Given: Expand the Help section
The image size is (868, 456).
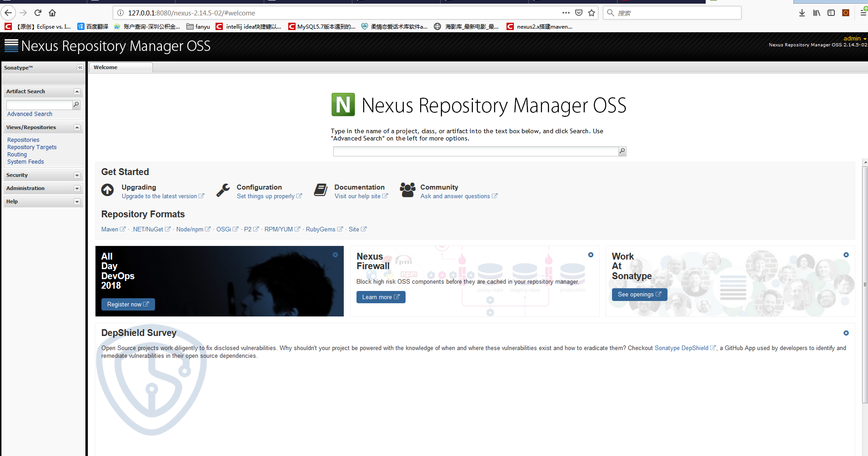Looking at the screenshot, I should click(77, 202).
